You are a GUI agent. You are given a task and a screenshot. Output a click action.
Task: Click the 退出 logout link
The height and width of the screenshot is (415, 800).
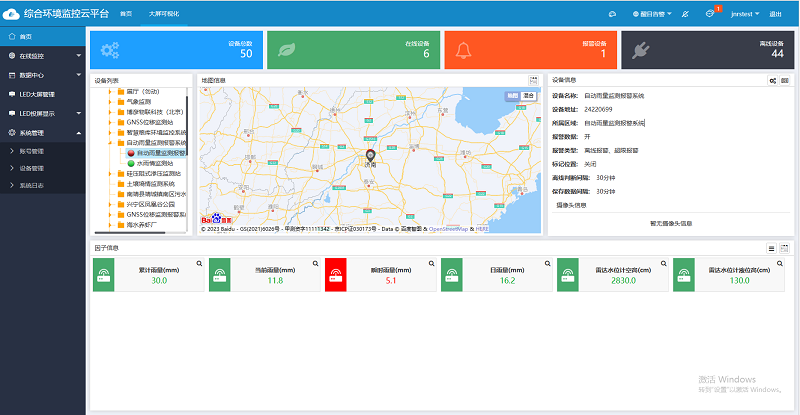(776, 14)
